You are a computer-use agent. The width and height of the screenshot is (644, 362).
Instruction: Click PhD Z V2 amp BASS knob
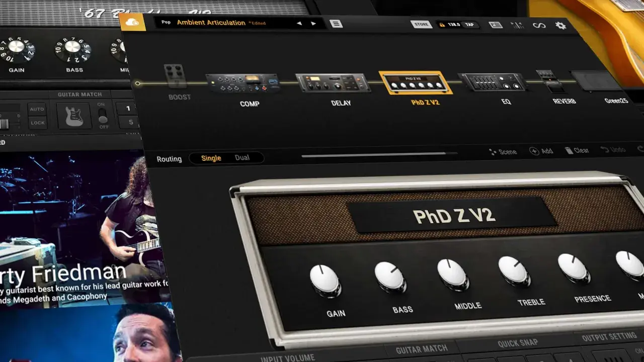coord(390,277)
